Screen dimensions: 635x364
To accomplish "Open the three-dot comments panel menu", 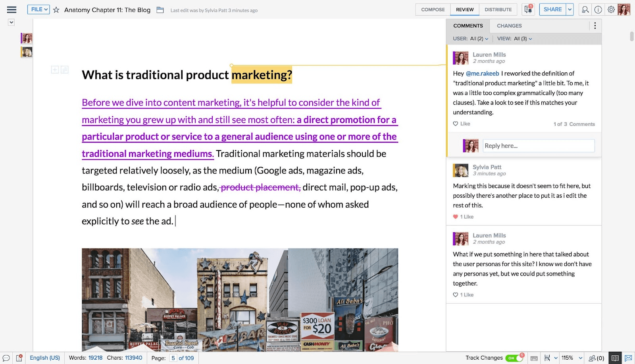I will coord(595,26).
